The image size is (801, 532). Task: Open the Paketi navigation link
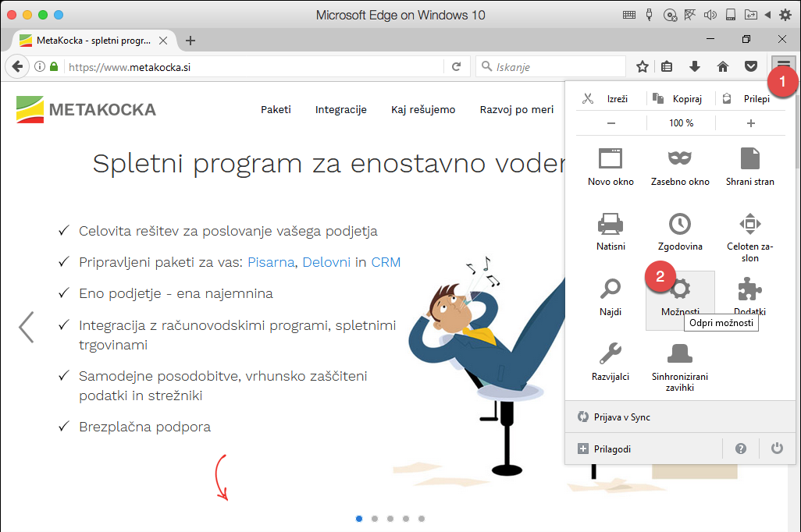point(276,109)
